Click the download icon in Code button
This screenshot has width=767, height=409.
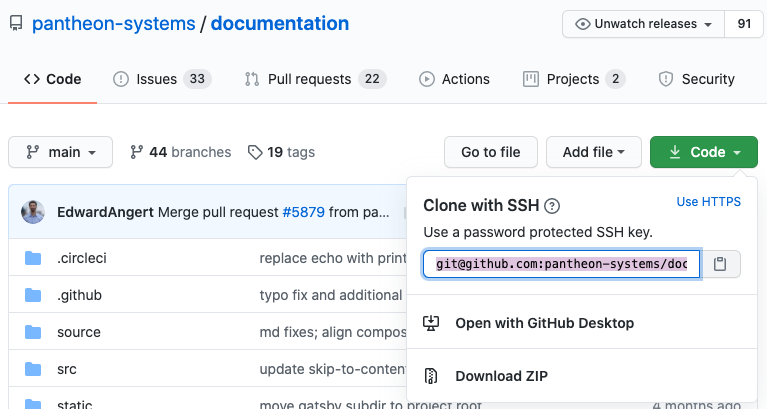coord(675,152)
